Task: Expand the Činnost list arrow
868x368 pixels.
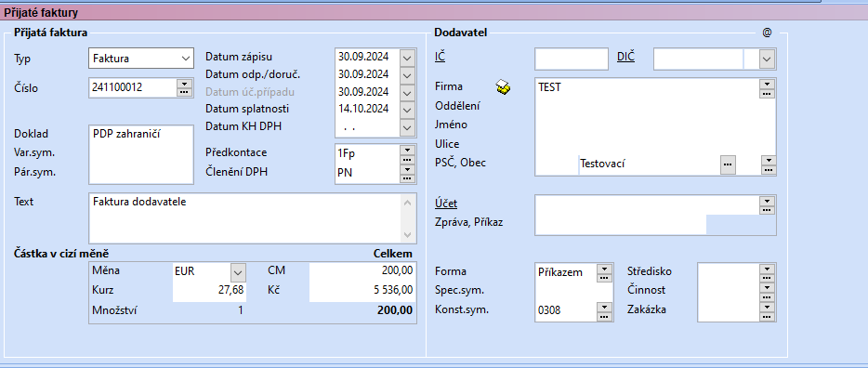Action: 767,287
